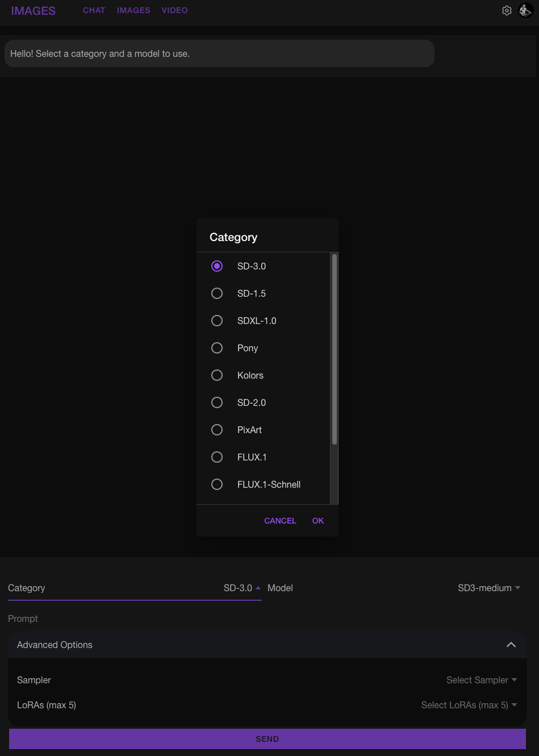The width and height of the screenshot is (539, 756).
Task: Dismiss the Category dialog with CANCEL
Action: pyautogui.click(x=280, y=521)
